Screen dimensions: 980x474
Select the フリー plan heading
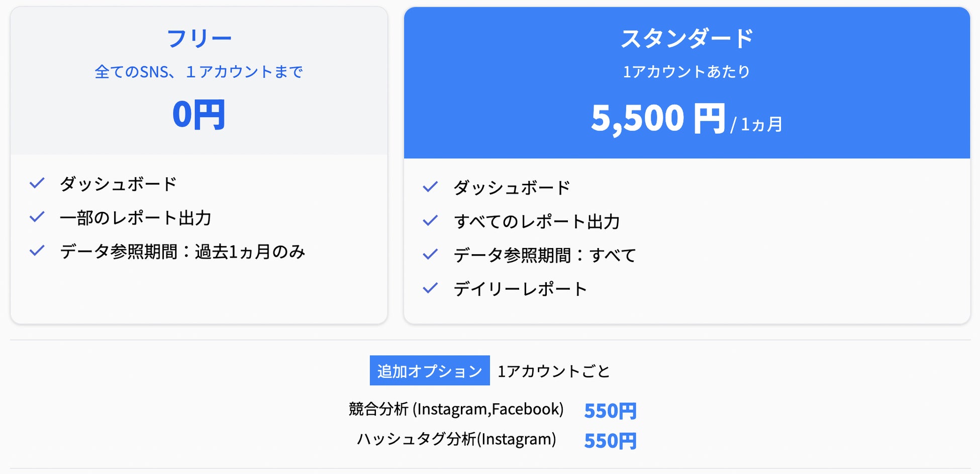(199, 39)
